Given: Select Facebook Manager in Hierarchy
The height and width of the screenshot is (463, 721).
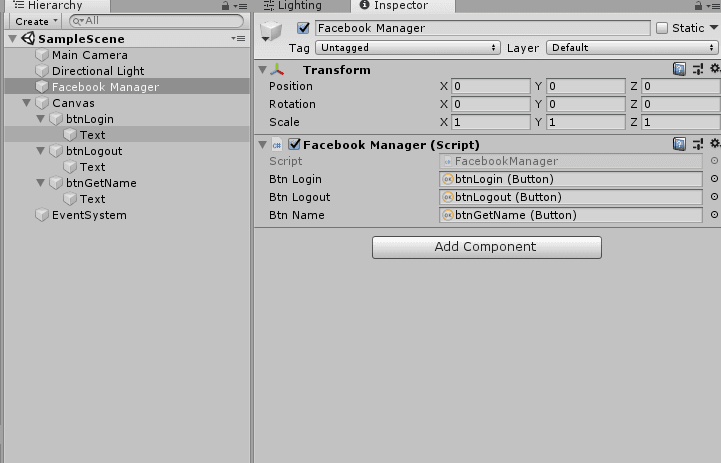Looking at the screenshot, I should (127, 86).
